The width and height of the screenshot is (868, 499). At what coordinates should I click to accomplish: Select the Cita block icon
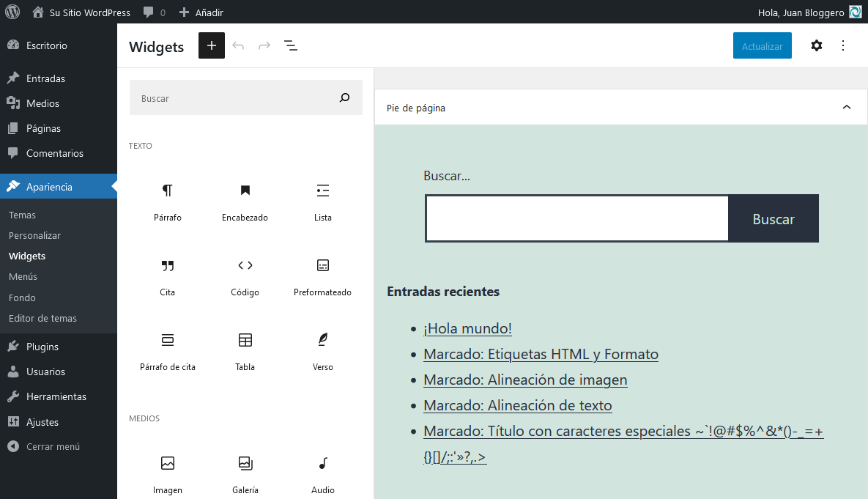168,273
